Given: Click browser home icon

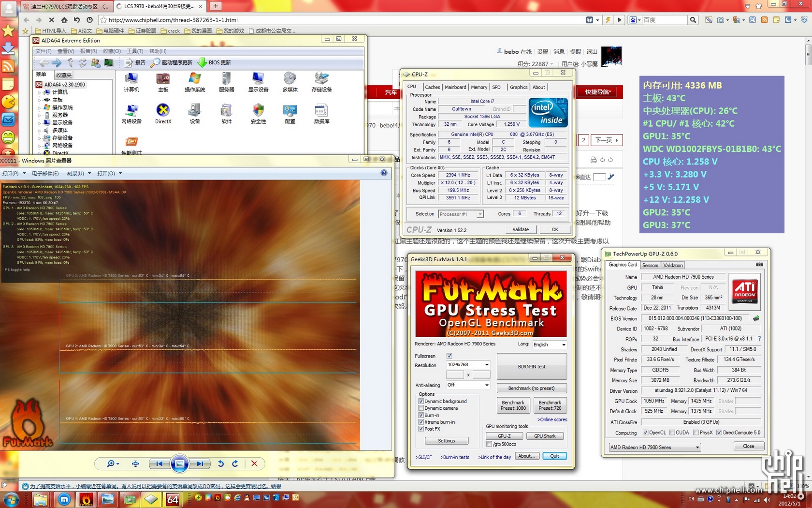Looking at the screenshot, I should click(64, 20).
